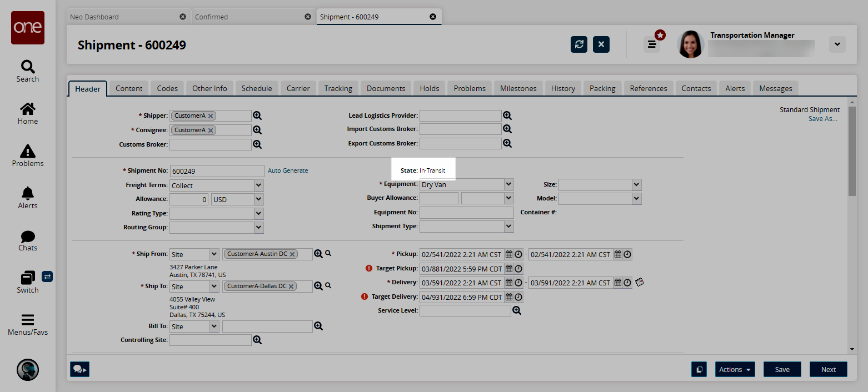
Task: Click the refresh shipment icon
Action: tap(579, 44)
